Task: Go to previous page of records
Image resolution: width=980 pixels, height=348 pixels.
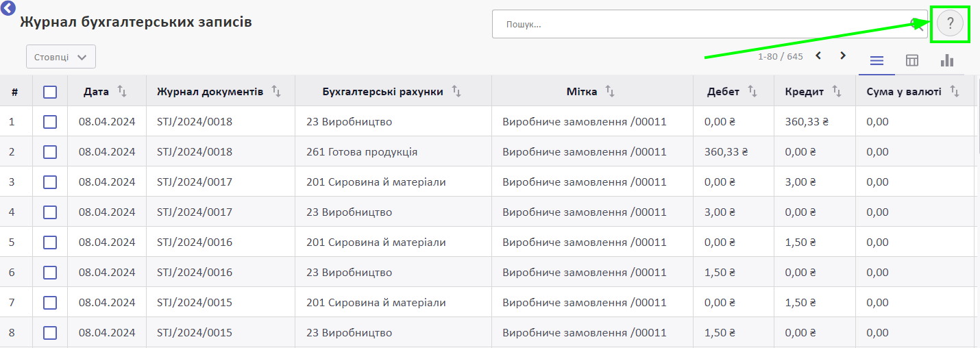Action: [x=818, y=55]
